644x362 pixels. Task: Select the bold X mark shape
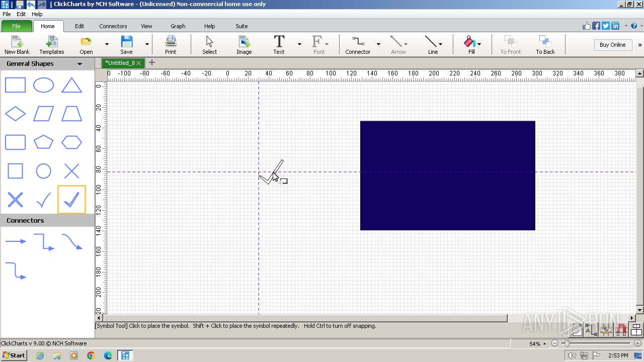pyautogui.click(x=15, y=200)
